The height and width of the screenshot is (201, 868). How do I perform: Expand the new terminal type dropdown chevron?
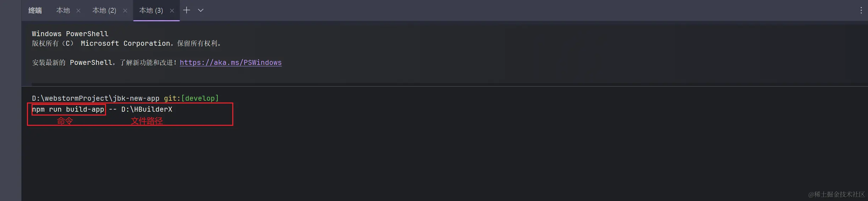click(201, 10)
